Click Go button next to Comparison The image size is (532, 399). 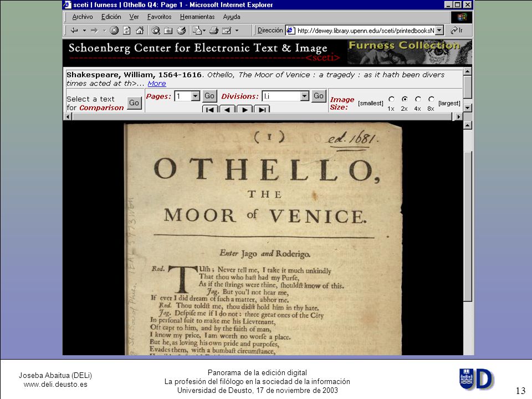point(134,103)
